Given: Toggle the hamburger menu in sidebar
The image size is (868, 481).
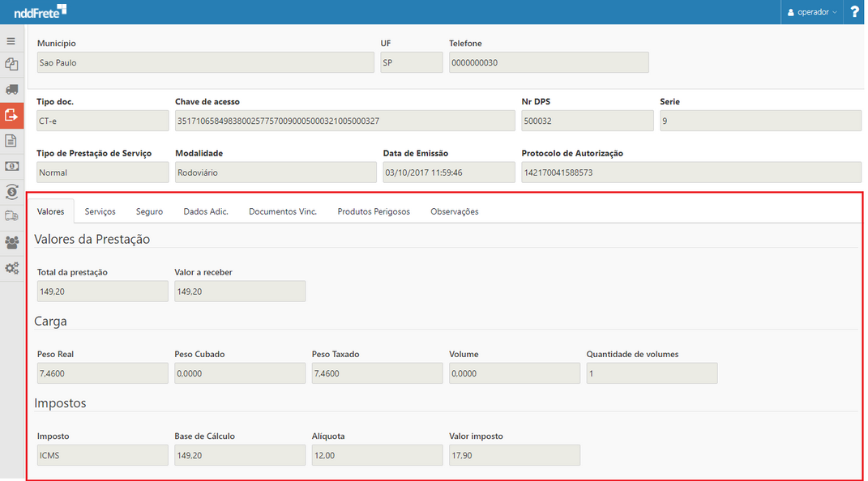Looking at the screenshot, I should pos(11,40).
